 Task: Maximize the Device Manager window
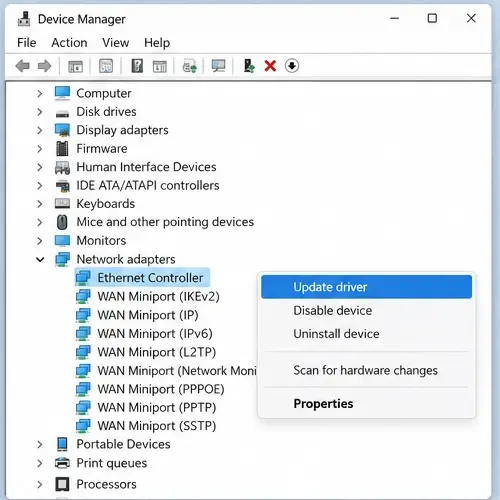[x=432, y=18]
